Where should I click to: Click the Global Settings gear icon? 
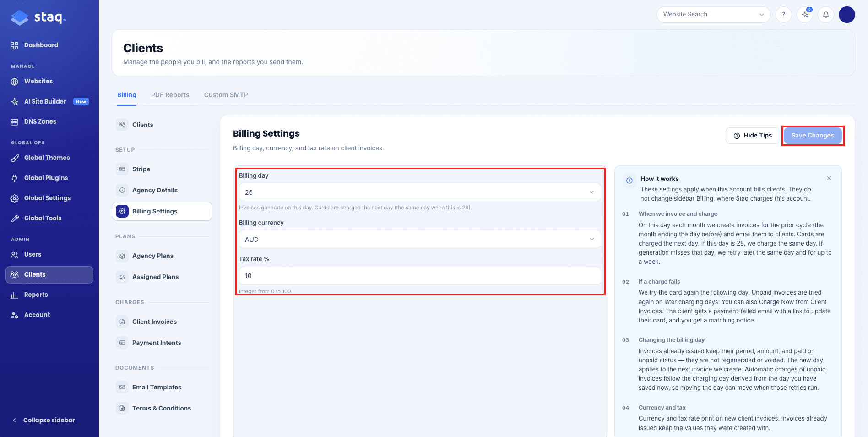pyautogui.click(x=15, y=198)
